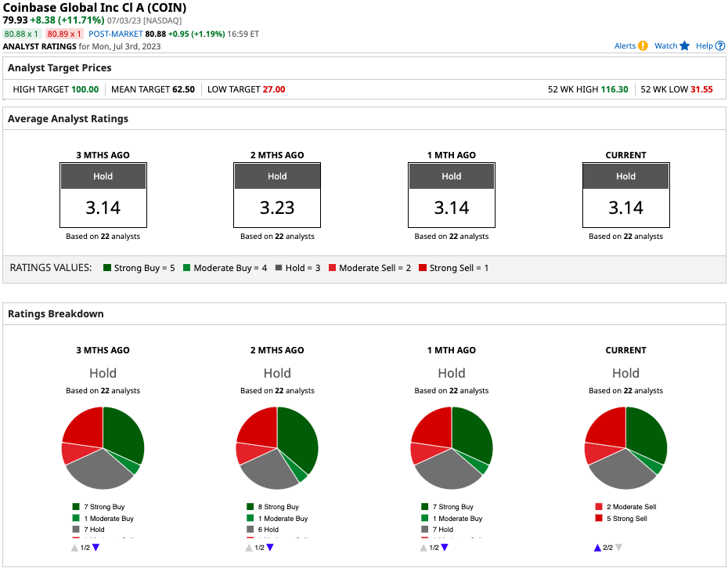The image size is (728, 568).
Task: Click the CURRENT ratings pie chart
Action: click(x=626, y=447)
